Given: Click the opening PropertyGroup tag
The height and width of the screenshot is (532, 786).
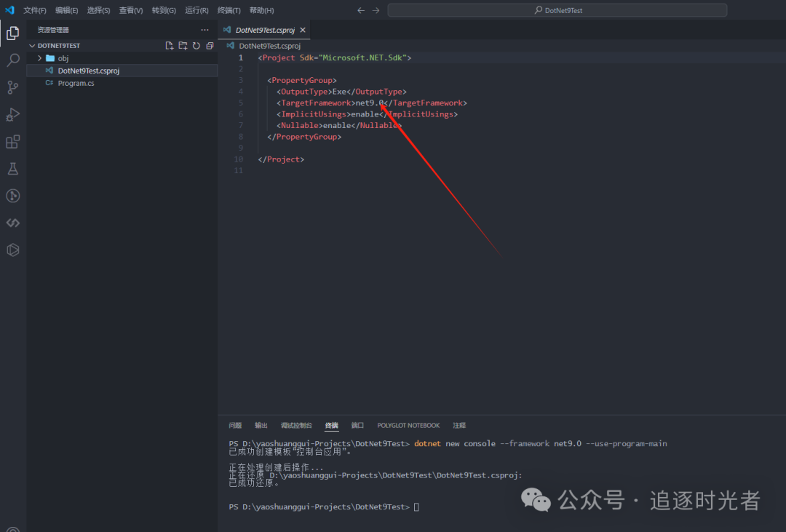Looking at the screenshot, I should [302, 80].
